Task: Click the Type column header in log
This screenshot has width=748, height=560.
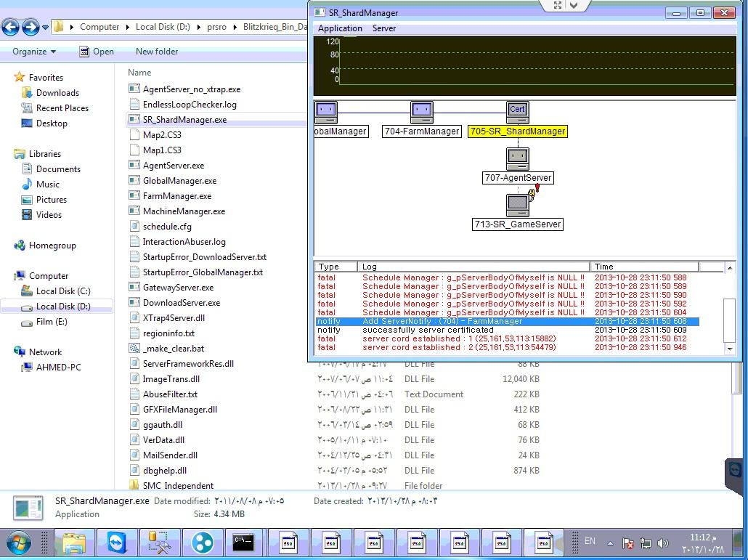Action: [x=336, y=267]
